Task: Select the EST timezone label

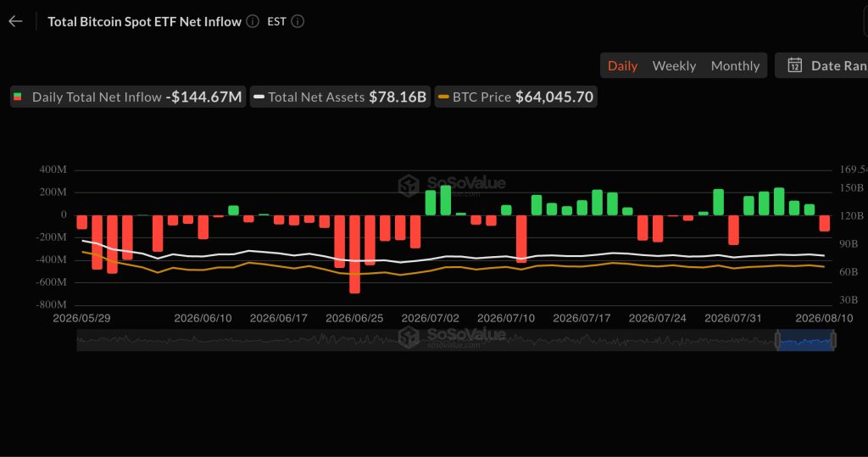Action: point(277,21)
